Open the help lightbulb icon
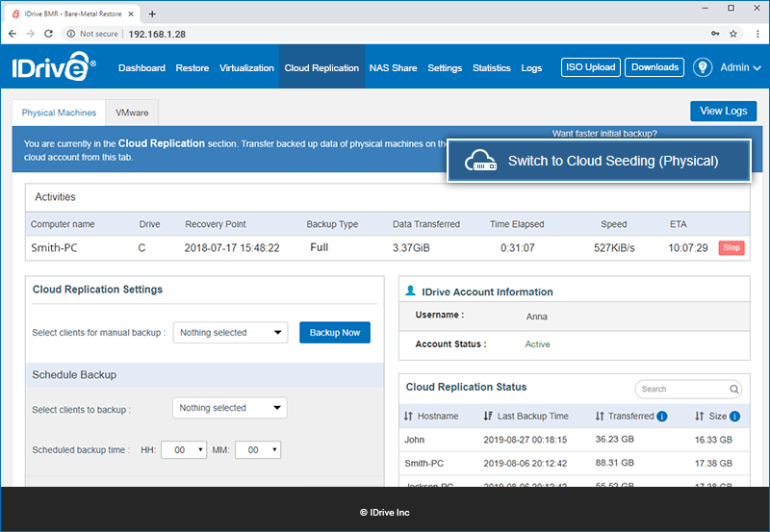This screenshot has height=532, width=770. coord(703,67)
